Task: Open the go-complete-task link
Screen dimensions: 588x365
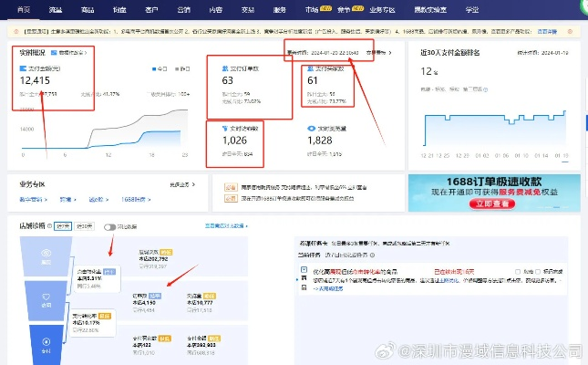Action: pyautogui.click(x=328, y=288)
